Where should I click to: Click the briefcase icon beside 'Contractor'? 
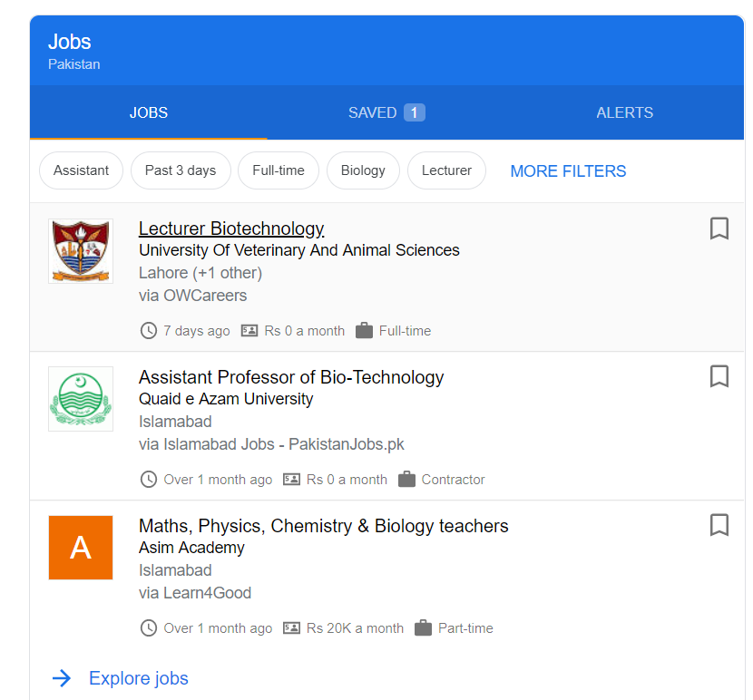(406, 480)
